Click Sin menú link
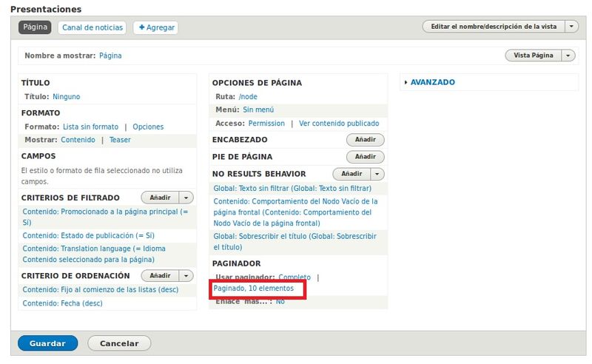 [258, 110]
